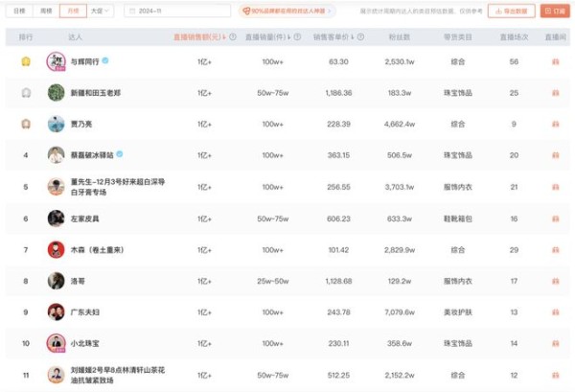Viewport: 575px width, 392px height.
Task: Open live room icon for 贾乃亮
Action: 555,125
